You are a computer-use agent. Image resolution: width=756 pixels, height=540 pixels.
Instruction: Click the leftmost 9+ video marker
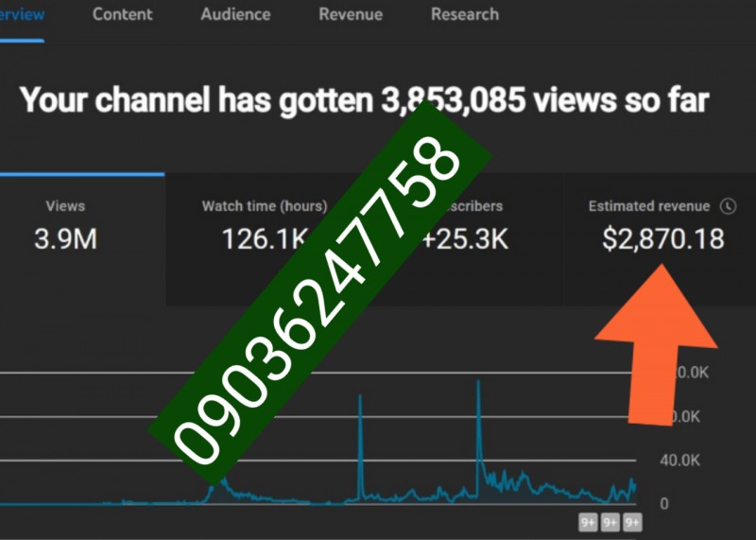pyautogui.click(x=588, y=522)
